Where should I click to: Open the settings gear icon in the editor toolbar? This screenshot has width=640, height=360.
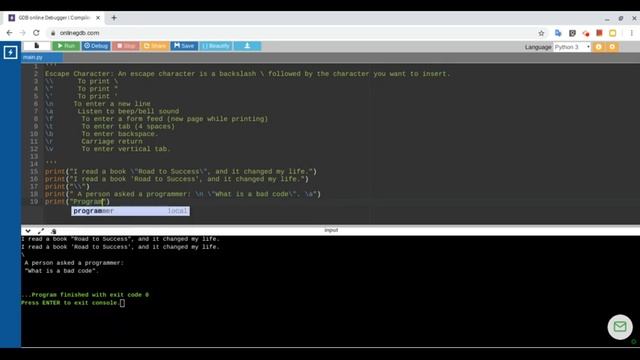click(x=612, y=47)
